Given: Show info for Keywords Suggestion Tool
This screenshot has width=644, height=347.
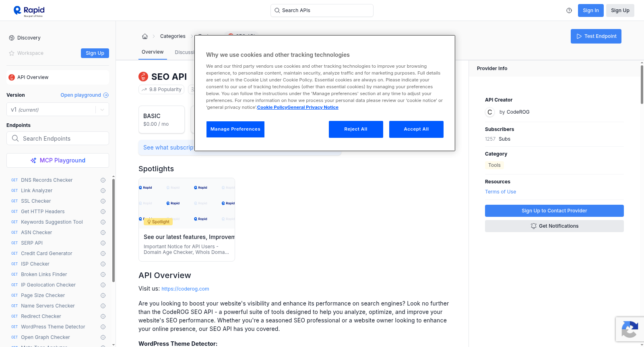Looking at the screenshot, I should [x=103, y=222].
